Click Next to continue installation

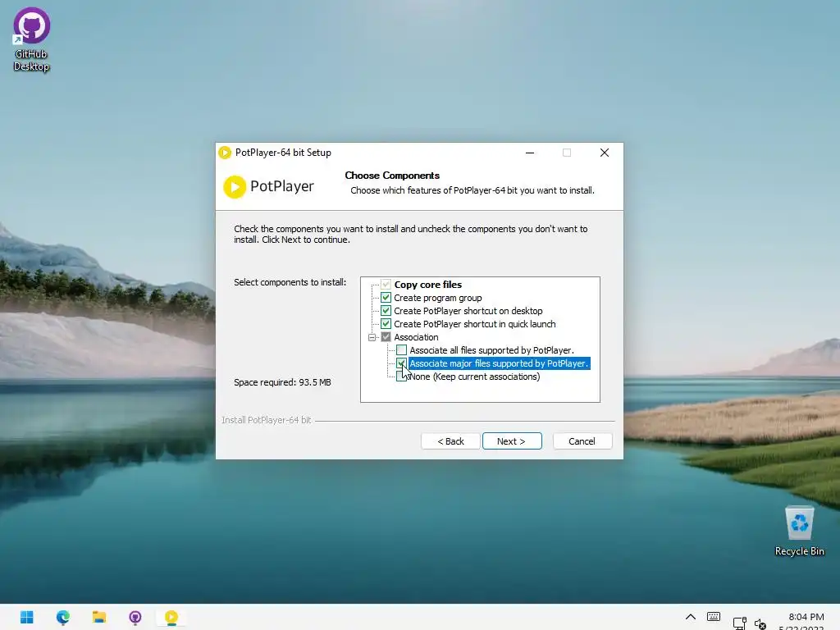point(512,441)
